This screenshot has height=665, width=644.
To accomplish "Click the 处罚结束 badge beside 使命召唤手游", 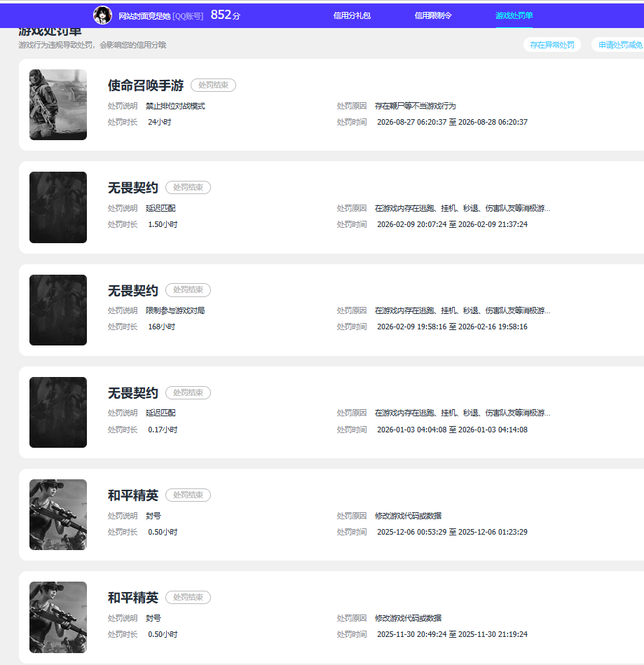I will pyautogui.click(x=214, y=85).
